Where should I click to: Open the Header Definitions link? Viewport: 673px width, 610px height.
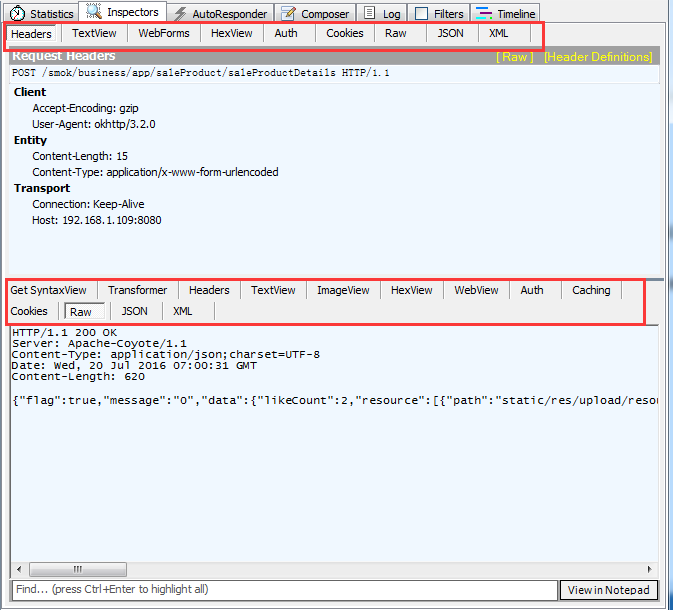(598, 57)
